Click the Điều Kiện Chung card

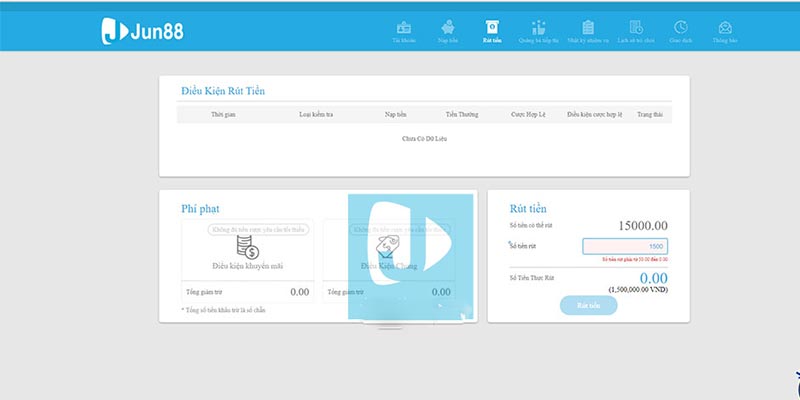(x=390, y=255)
